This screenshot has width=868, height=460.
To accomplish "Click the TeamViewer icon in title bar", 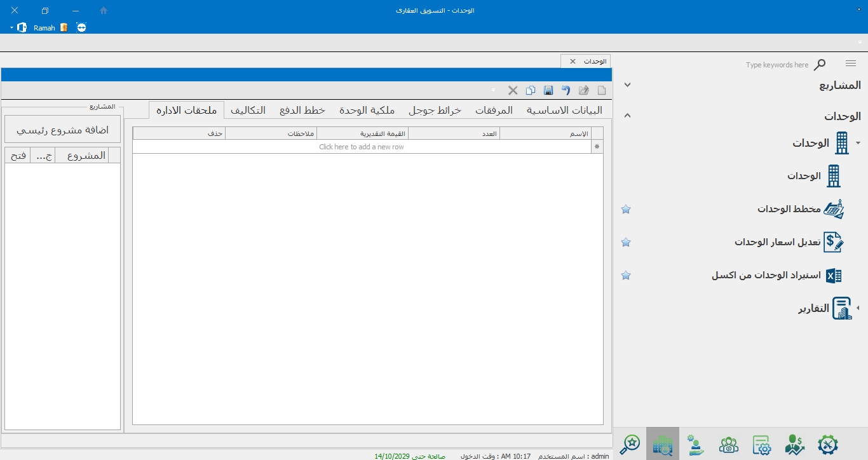I will (x=81, y=27).
